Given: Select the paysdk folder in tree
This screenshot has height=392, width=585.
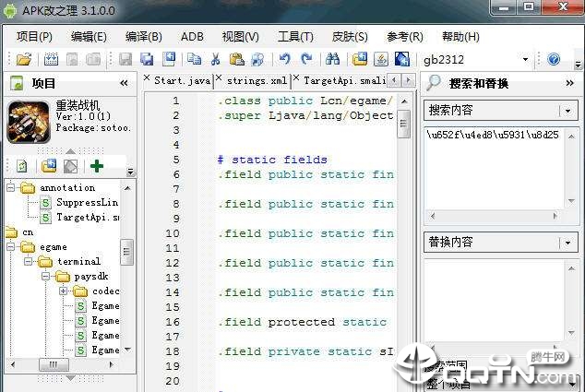Looking at the screenshot, I should pos(91,277).
